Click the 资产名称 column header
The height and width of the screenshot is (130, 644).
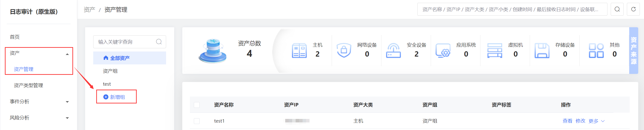(x=224, y=105)
